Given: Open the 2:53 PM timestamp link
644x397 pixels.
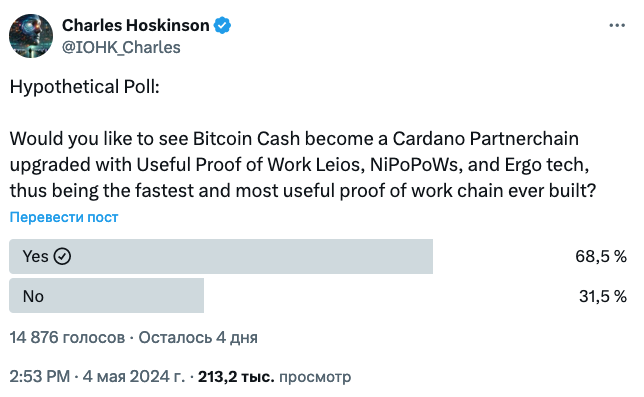Looking at the screenshot, I should click(x=40, y=376).
